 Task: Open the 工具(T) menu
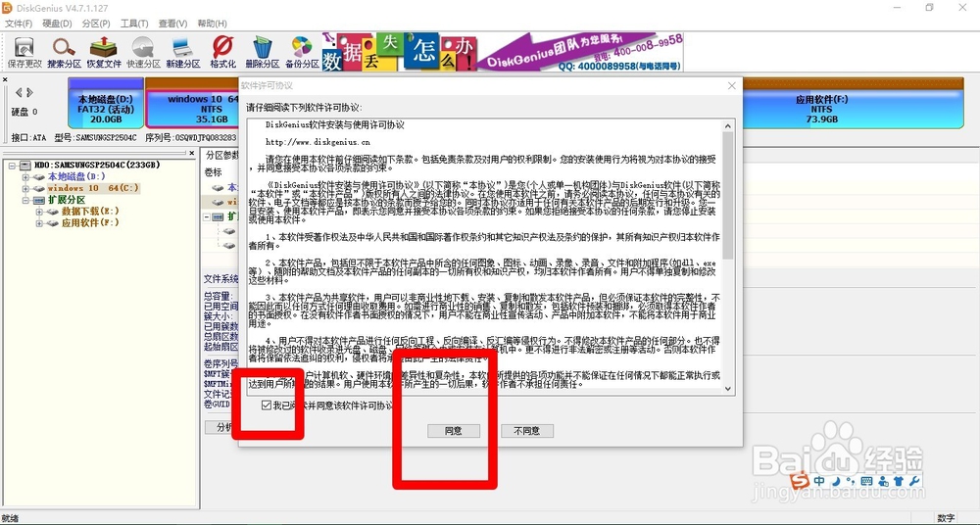tap(134, 24)
